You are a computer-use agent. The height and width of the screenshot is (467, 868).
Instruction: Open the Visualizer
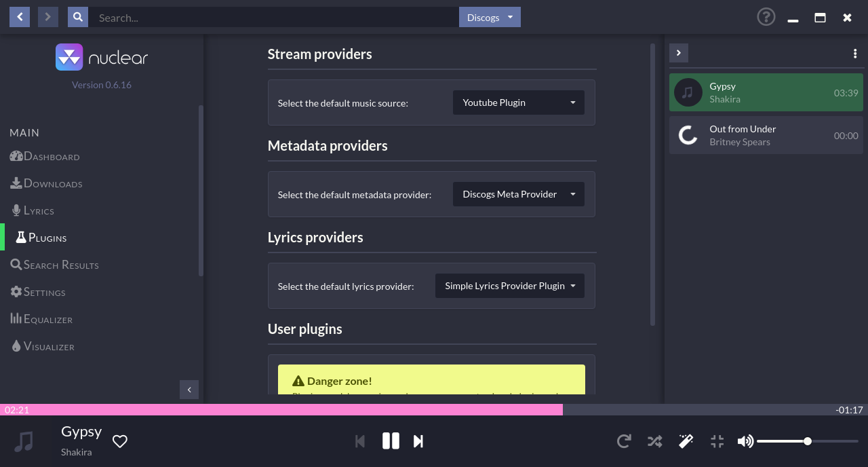click(49, 346)
